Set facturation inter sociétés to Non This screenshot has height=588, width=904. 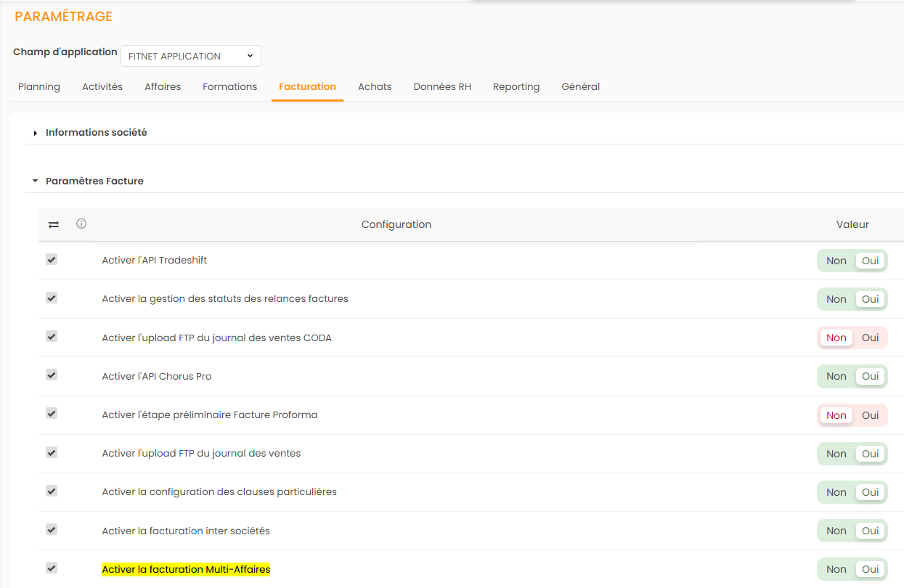836,531
